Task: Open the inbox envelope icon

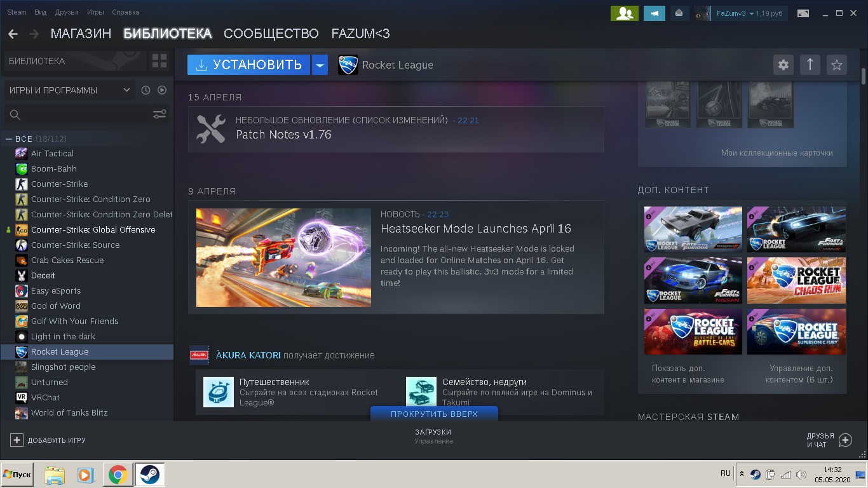Action: click(679, 13)
